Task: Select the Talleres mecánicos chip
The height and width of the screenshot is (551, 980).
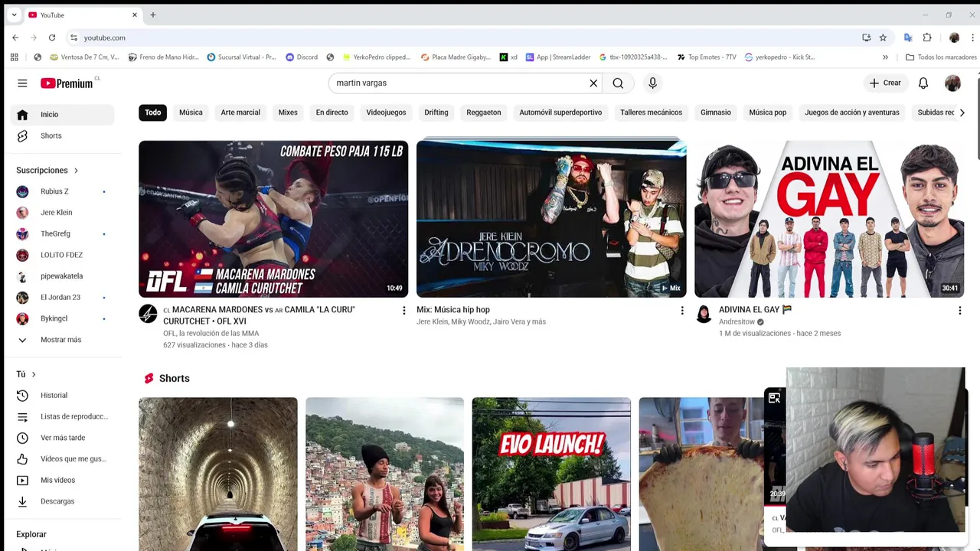Action: (651, 112)
